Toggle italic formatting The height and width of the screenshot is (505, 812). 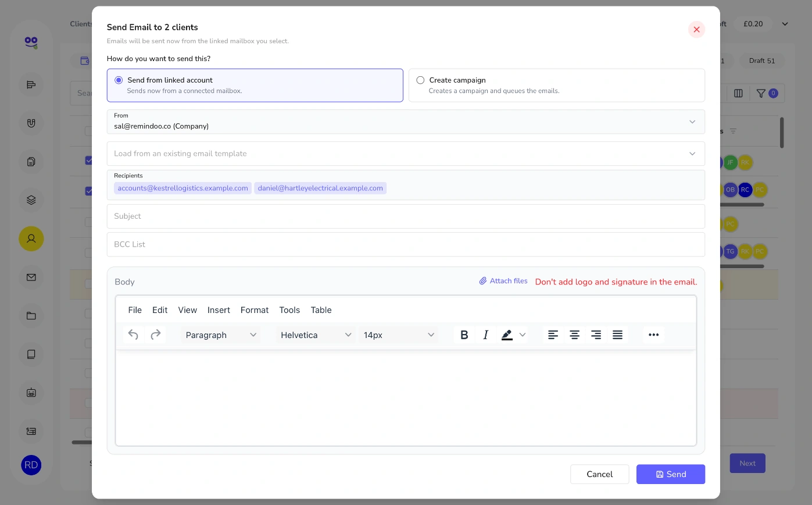(x=485, y=335)
